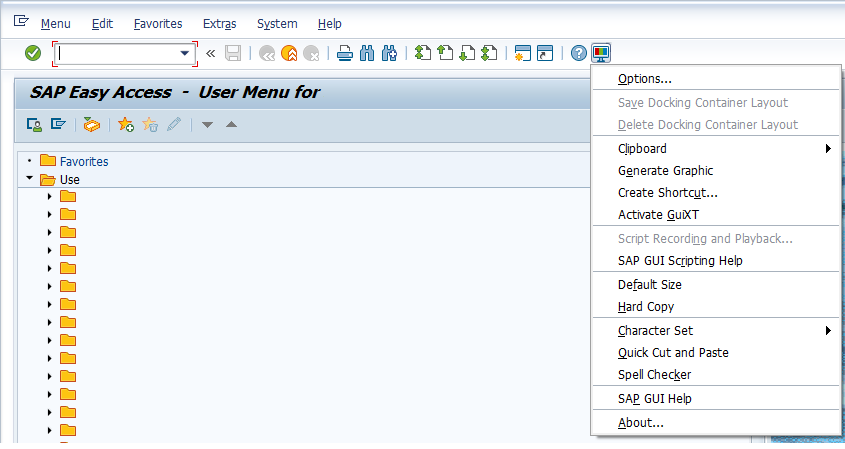Viewport: 845px width, 449px height.
Task: Click the Print icon in toolbar
Action: pos(344,53)
